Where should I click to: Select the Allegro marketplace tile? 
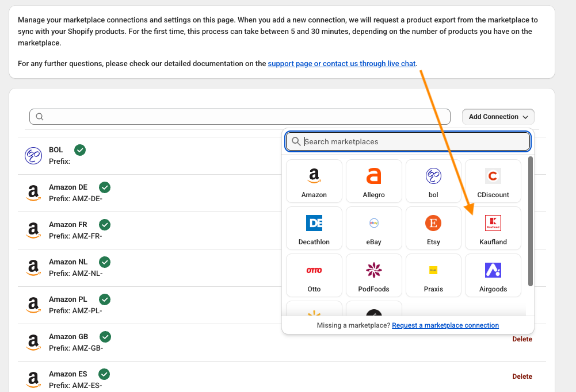click(373, 181)
